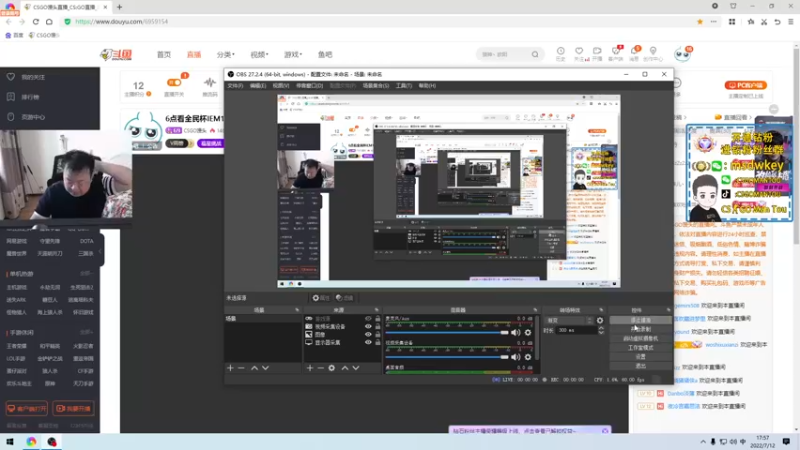The height and width of the screenshot is (450, 800).
Task: Enable 工作室模式 in OBS controls
Action: 640,348
